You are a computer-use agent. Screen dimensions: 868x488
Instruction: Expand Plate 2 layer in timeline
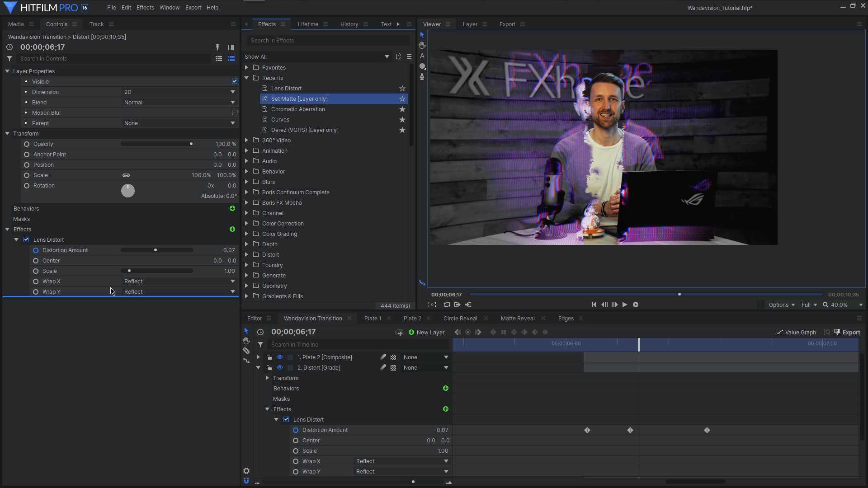click(258, 357)
